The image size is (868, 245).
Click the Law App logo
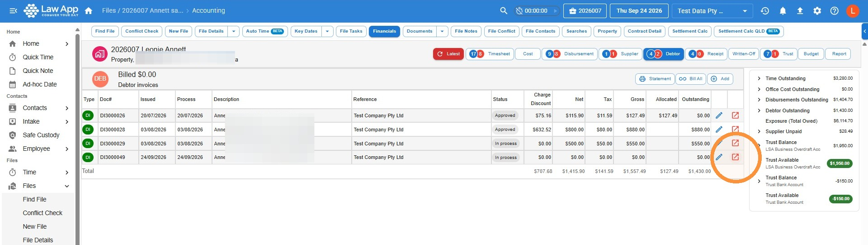[51, 10]
